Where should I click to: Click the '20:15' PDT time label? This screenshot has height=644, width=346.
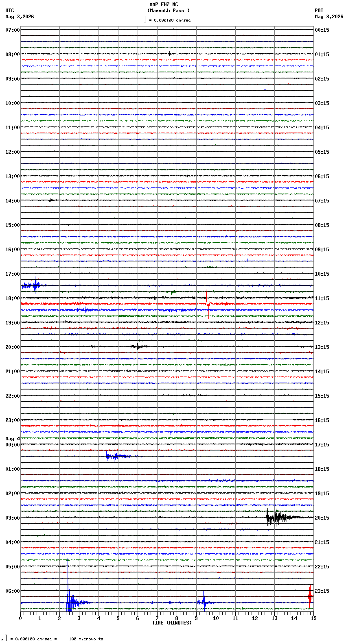tap(322, 518)
